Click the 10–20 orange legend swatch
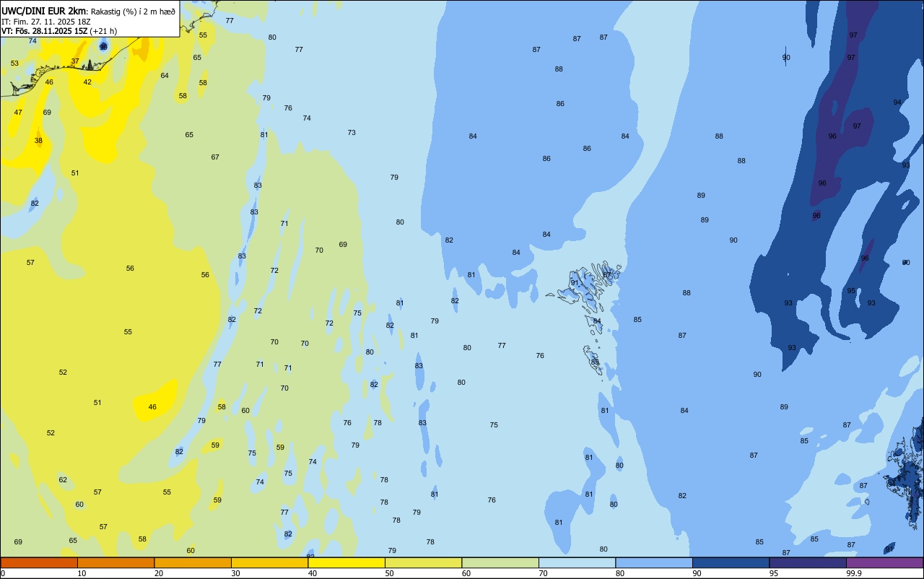This screenshot has width=924, height=579. (x=115, y=562)
